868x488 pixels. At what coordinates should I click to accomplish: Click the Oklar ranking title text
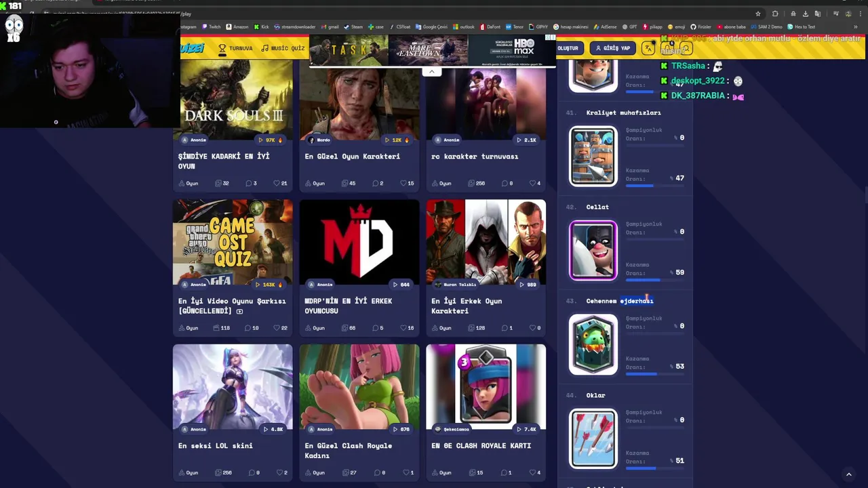[595, 395]
